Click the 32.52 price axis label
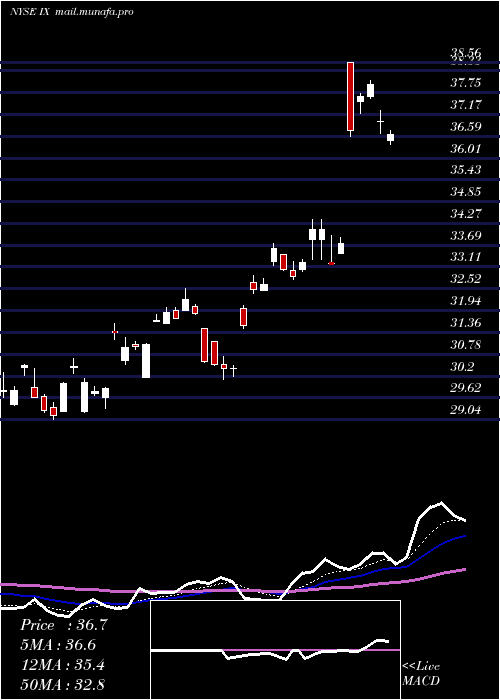The width and height of the screenshot is (500, 700). (466, 279)
